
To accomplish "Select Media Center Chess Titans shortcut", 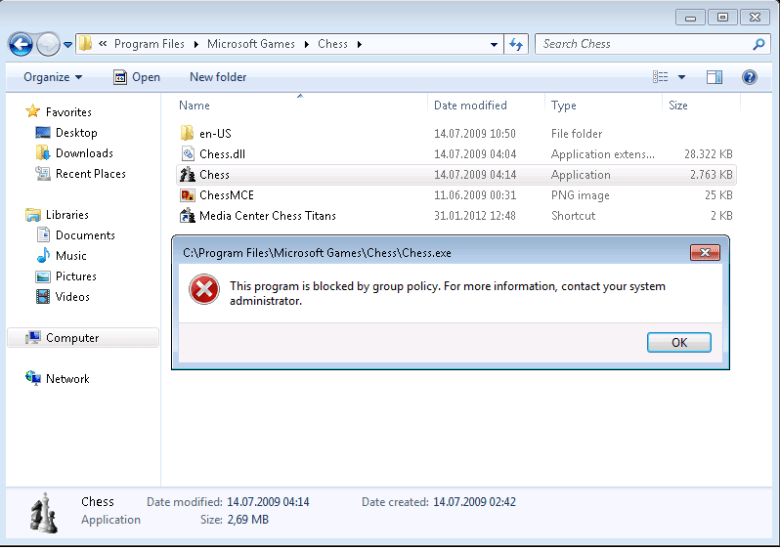I will (267, 216).
